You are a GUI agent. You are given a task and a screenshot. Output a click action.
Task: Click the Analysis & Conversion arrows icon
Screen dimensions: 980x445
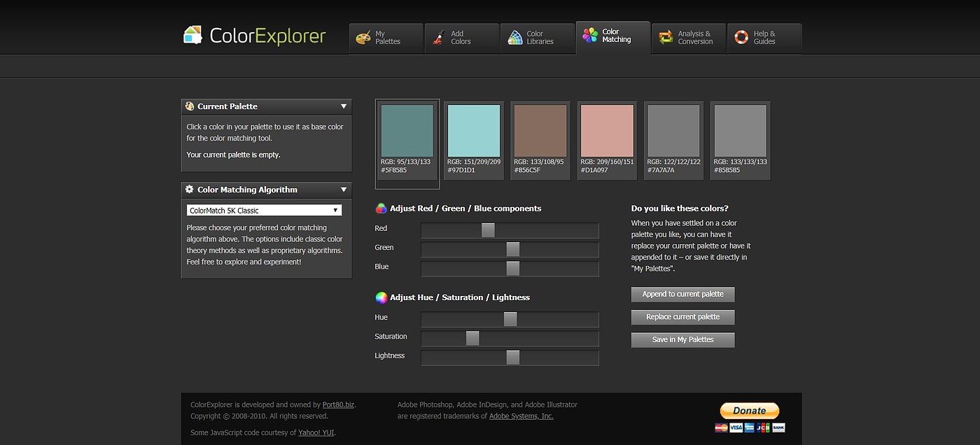(666, 37)
